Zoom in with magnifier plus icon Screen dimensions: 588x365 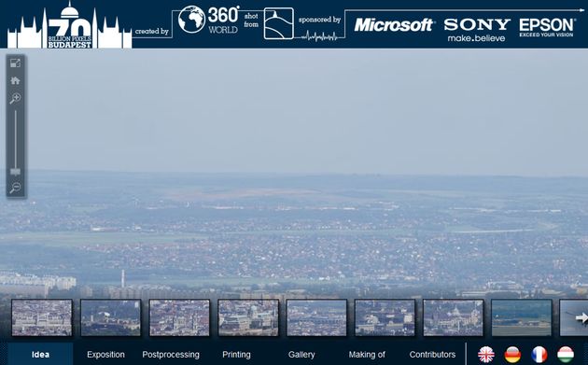click(x=15, y=98)
